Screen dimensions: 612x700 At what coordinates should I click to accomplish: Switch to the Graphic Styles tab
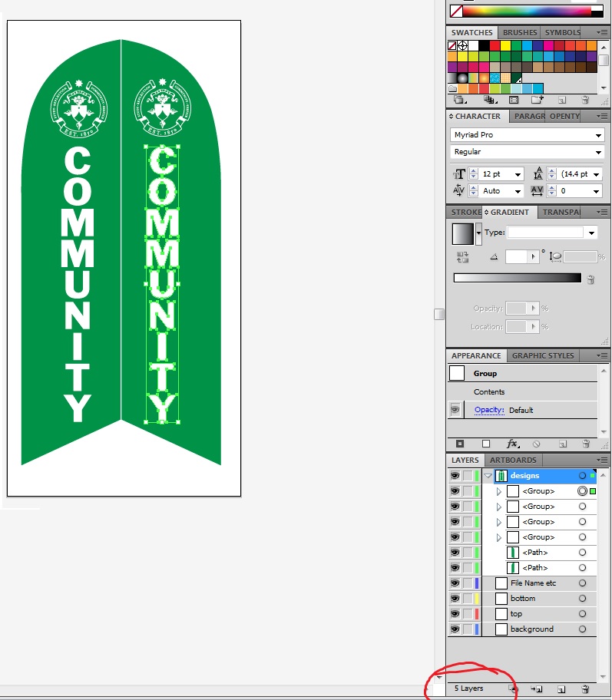(543, 356)
